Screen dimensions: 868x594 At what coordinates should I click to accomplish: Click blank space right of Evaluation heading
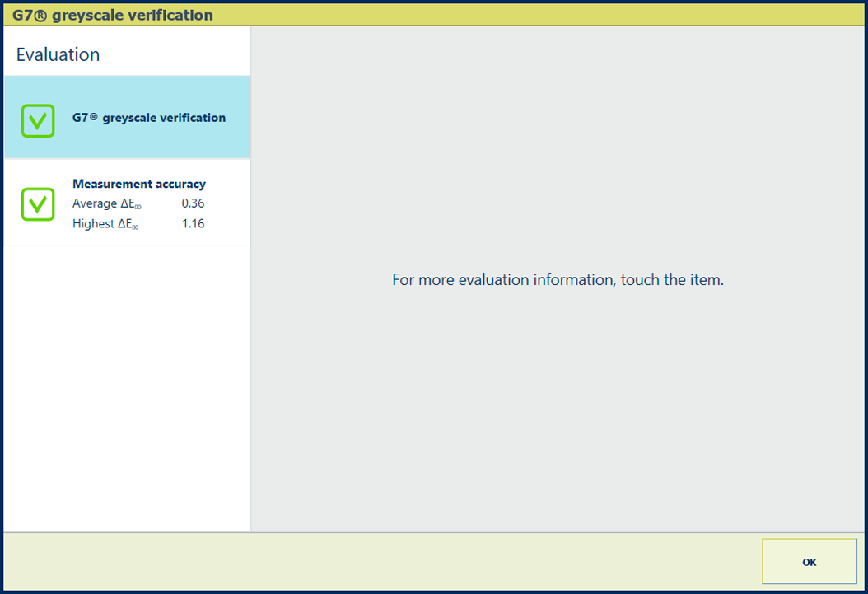coord(181,54)
